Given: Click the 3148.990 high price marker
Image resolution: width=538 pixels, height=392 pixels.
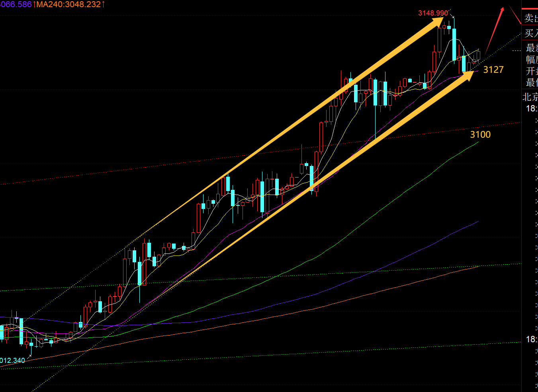Looking at the screenshot, I should (x=433, y=13).
